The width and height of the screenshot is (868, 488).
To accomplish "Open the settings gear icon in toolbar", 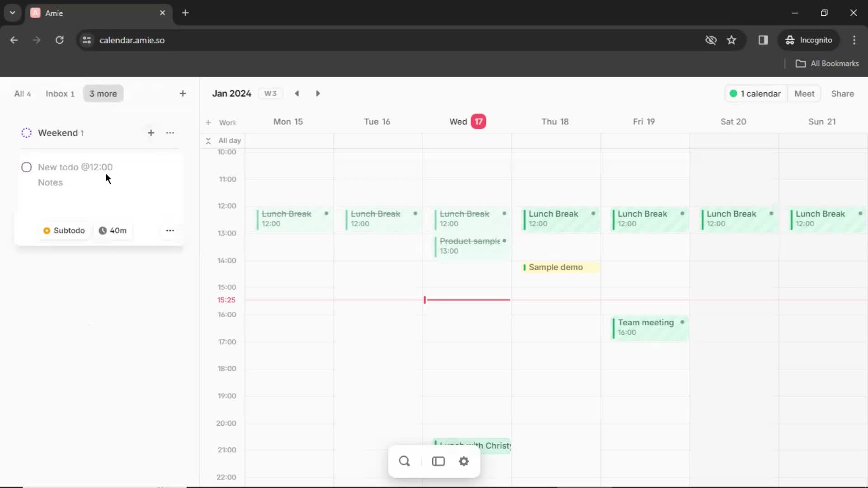I will 464,461.
